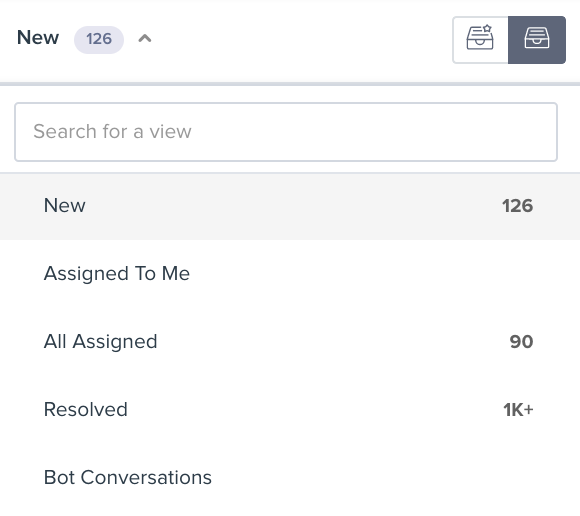
Task: Toggle the priority inbox mode on
Action: pos(480,40)
